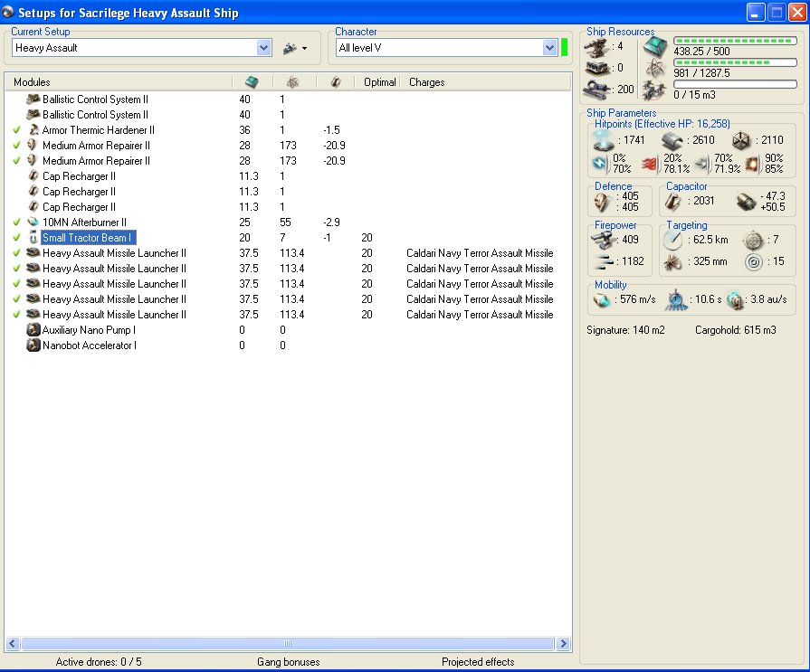
Task: Click the horizontal scrollbar thumb
Action: coord(288,643)
